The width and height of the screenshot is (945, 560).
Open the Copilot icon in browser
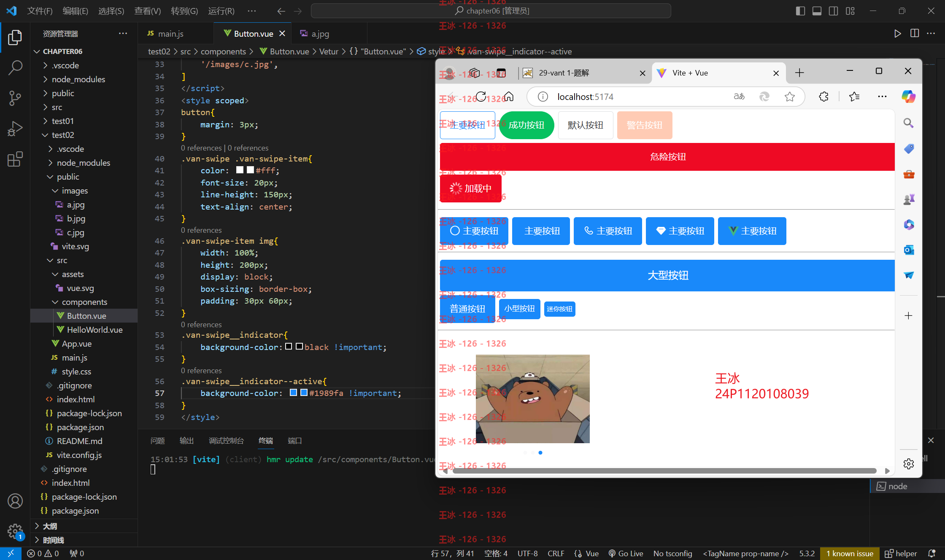click(x=908, y=97)
